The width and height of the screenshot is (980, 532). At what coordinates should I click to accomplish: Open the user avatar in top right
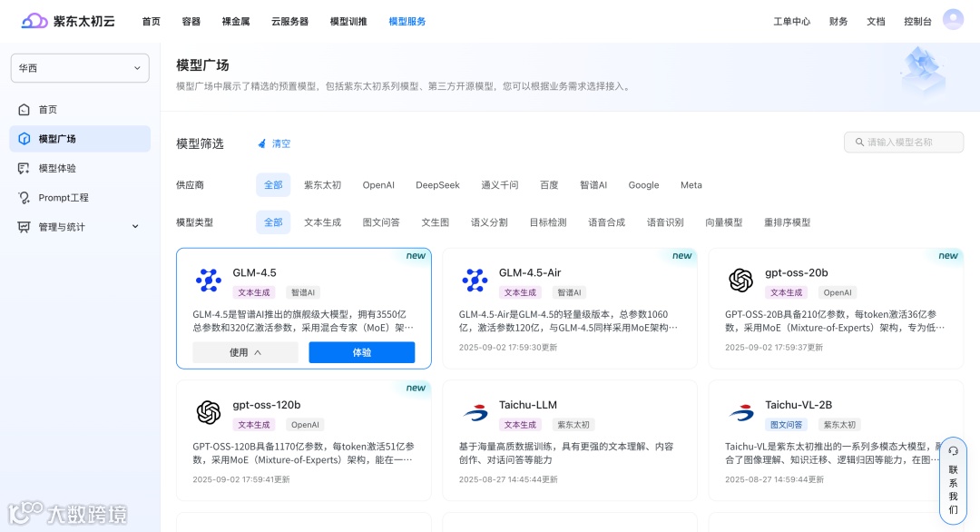pos(953,20)
